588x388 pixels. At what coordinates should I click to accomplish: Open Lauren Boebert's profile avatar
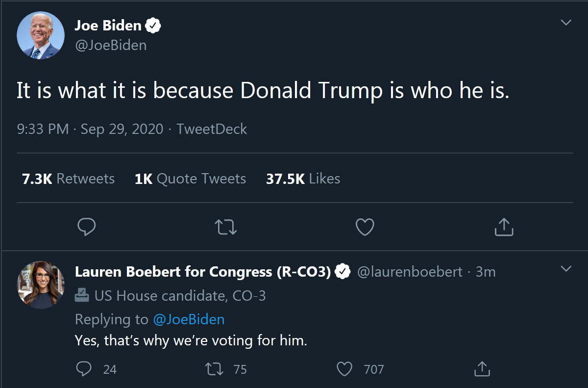click(x=41, y=285)
